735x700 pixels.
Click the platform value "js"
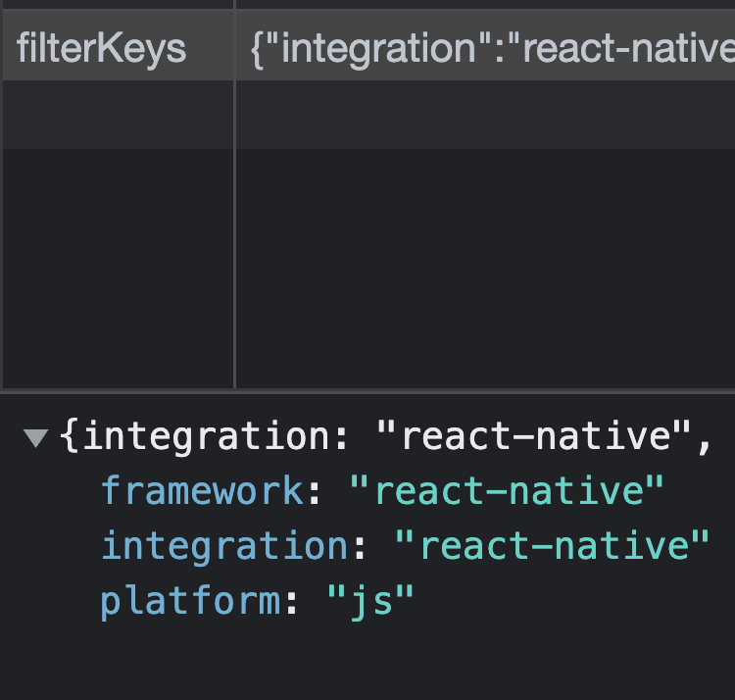pos(370,602)
